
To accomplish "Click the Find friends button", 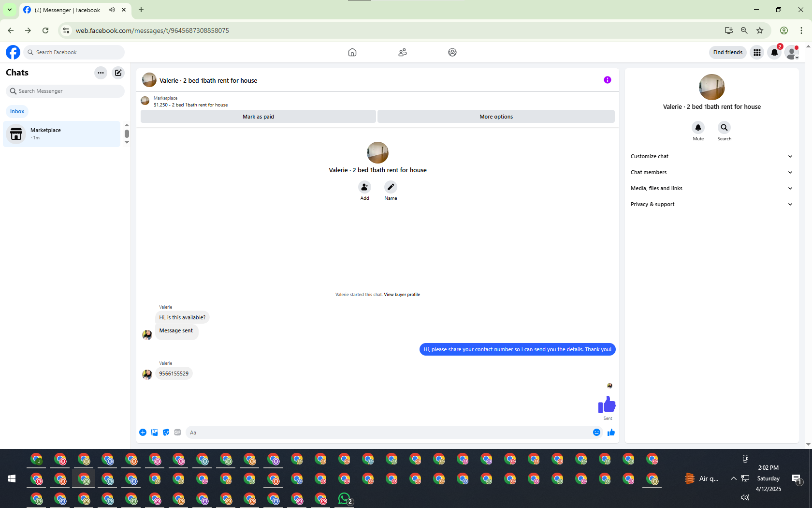I will pyautogui.click(x=728, y=52).
